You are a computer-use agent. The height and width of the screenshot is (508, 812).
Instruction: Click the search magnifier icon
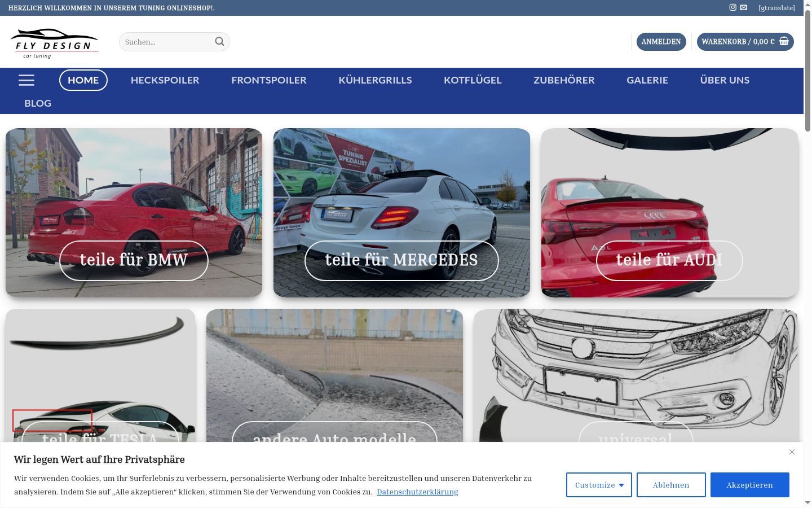(x=219, y=41)
